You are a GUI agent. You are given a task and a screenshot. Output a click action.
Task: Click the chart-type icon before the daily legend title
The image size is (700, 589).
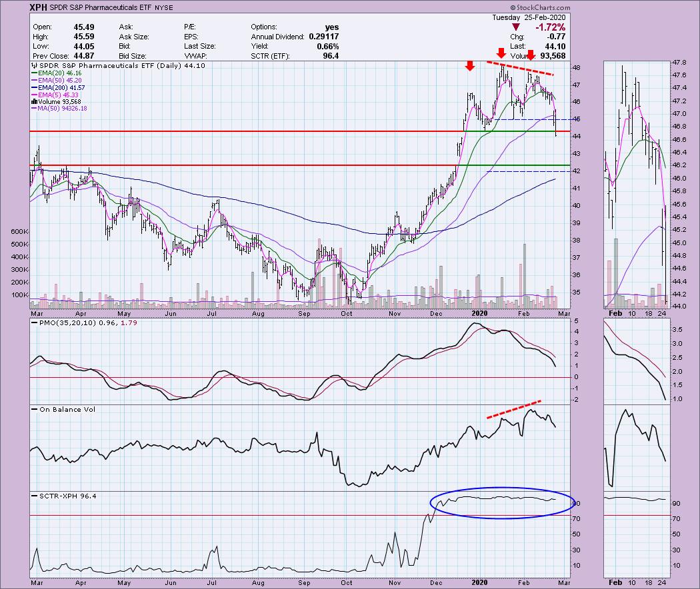click(34, 65)
